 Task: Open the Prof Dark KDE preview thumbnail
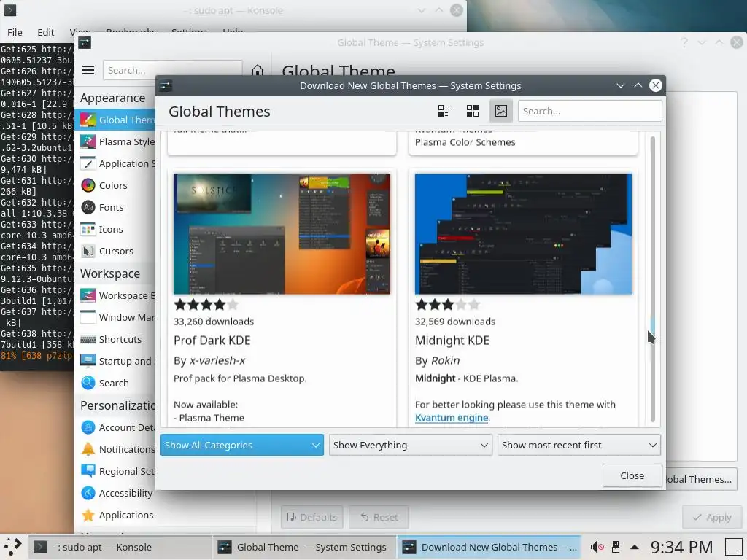(282, 234)
